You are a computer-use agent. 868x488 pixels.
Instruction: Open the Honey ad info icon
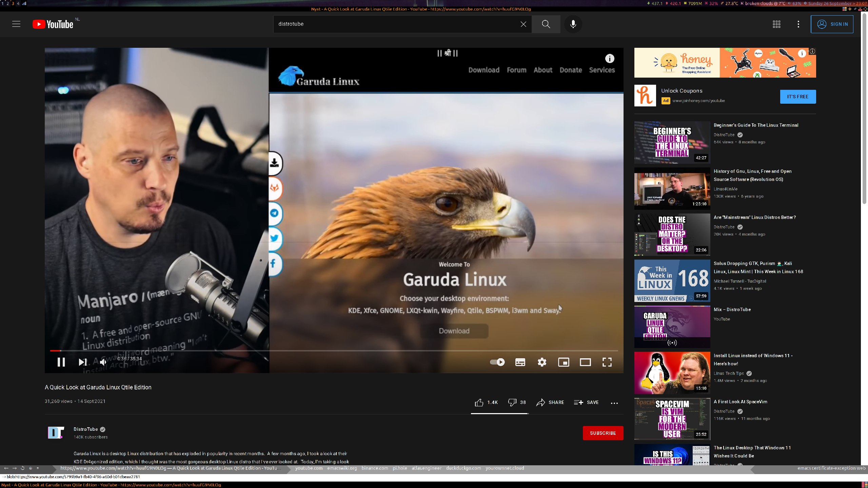click(x=812, y=52)
